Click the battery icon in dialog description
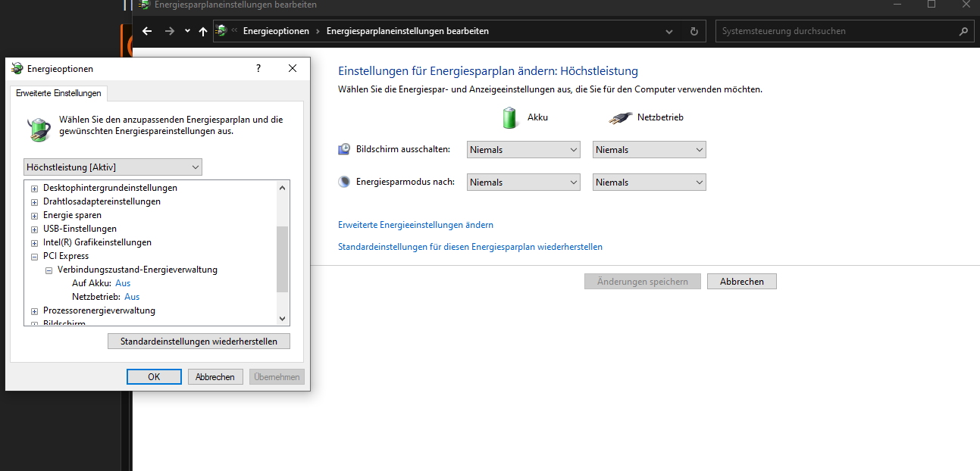This screenshot has width=980, height=471. click(39, 129)
